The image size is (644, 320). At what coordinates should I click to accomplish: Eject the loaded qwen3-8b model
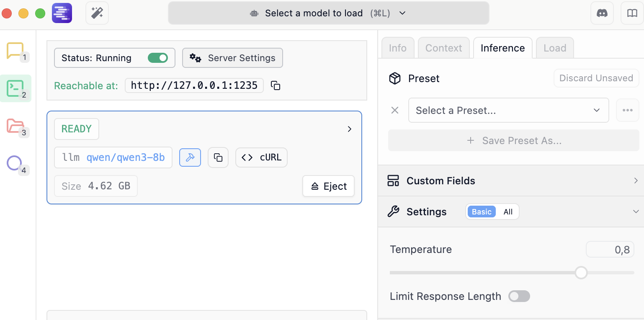coord(329,186)
